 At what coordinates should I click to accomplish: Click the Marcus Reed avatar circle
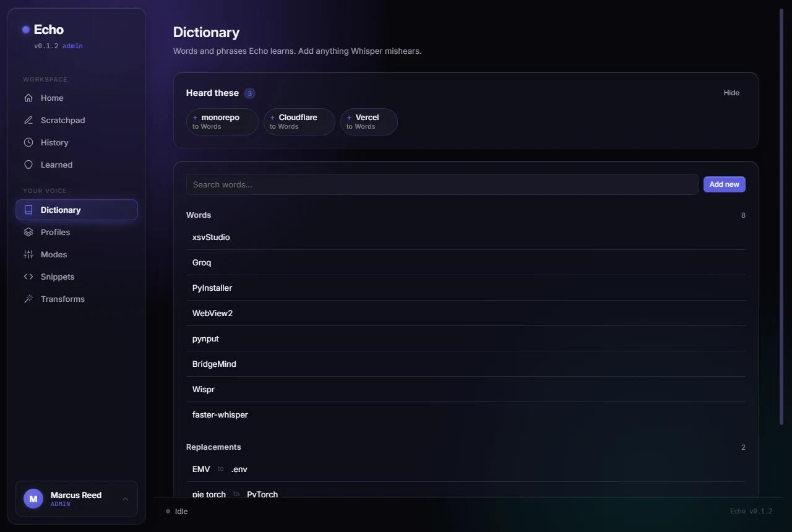click(x=33, y=499)
